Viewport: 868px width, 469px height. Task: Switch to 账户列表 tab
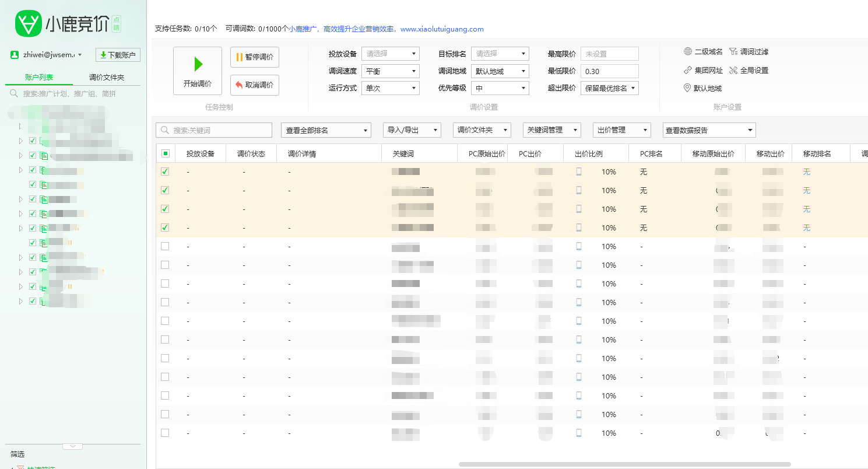tap(39, 78)
